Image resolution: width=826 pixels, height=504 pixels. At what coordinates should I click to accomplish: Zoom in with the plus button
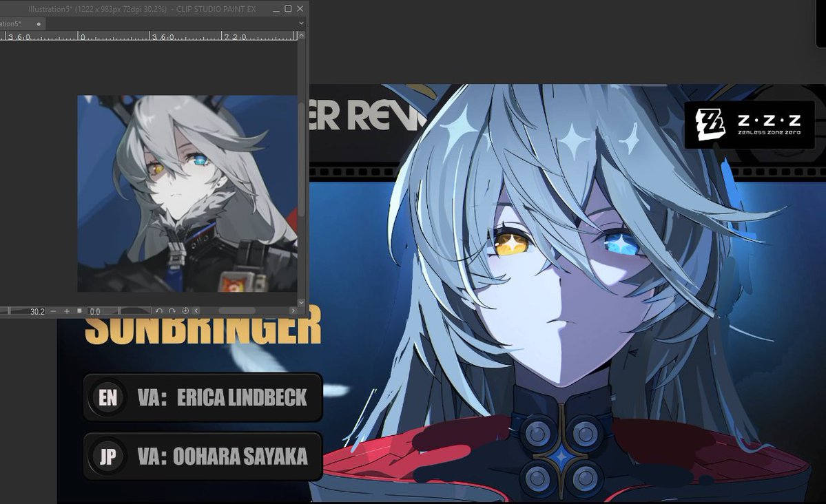67,311
